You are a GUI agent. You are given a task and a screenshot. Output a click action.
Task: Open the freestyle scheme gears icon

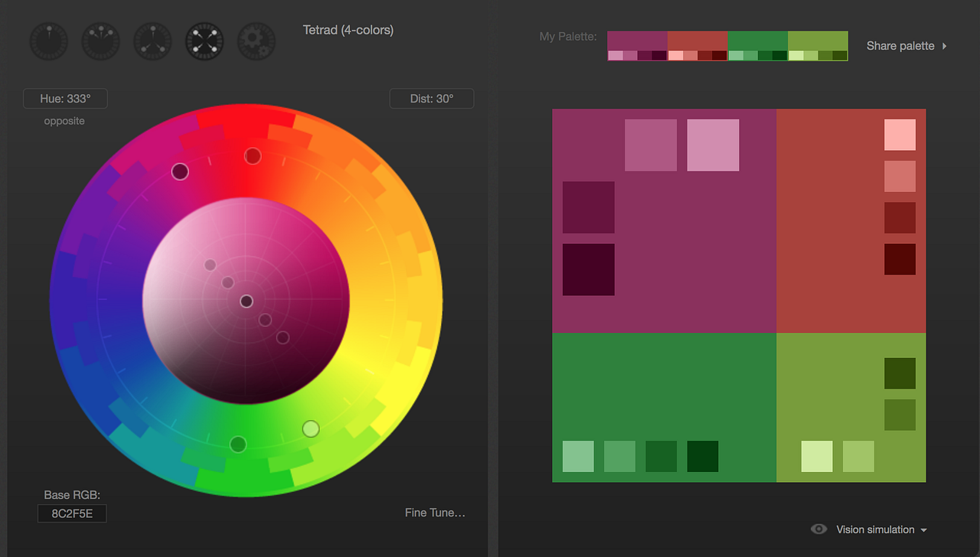(256, 41)
